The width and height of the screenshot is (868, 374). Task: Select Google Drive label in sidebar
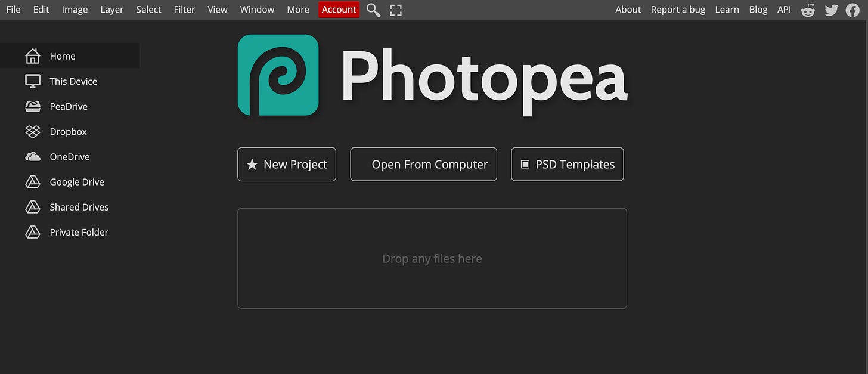pos(77,182)
